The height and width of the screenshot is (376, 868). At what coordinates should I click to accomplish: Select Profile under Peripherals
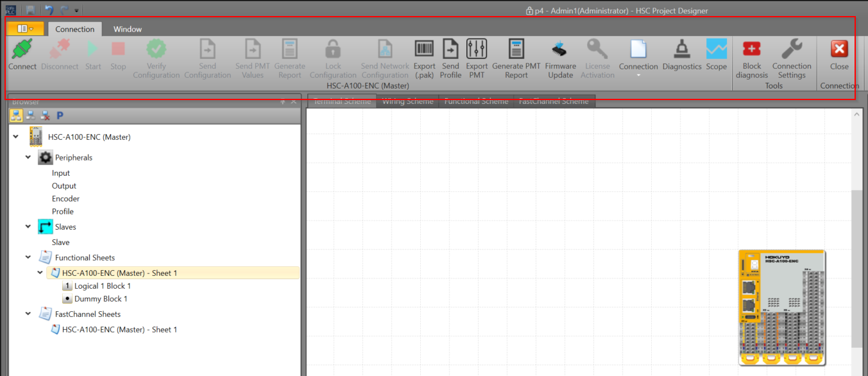point(63,211)
